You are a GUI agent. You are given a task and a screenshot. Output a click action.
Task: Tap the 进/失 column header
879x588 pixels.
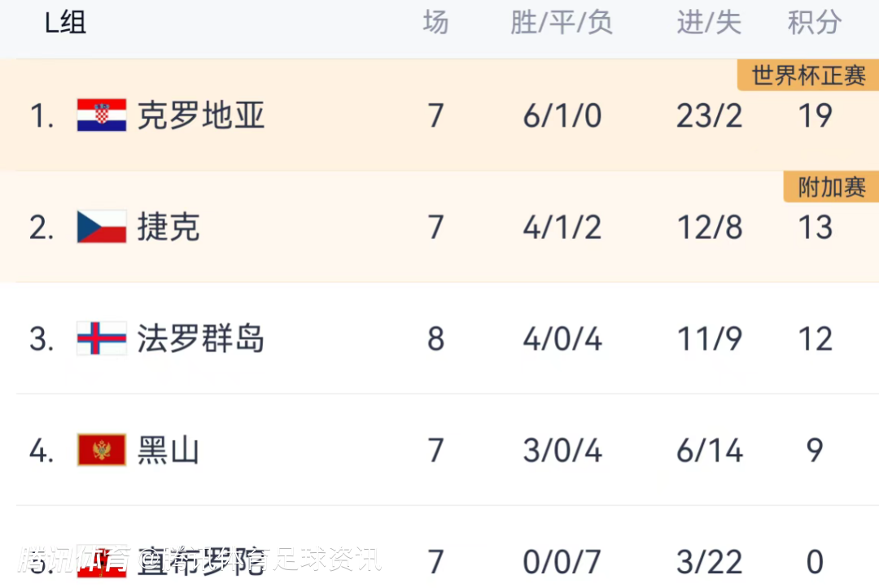[x=709, y=23]
